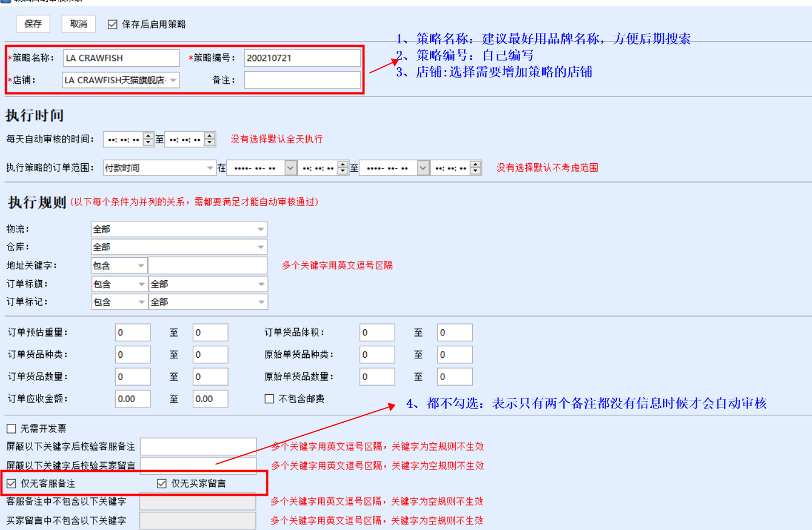Open start date calendar dropdown in order range
Viewport: 812px width, 530px height.
[291, 168]
